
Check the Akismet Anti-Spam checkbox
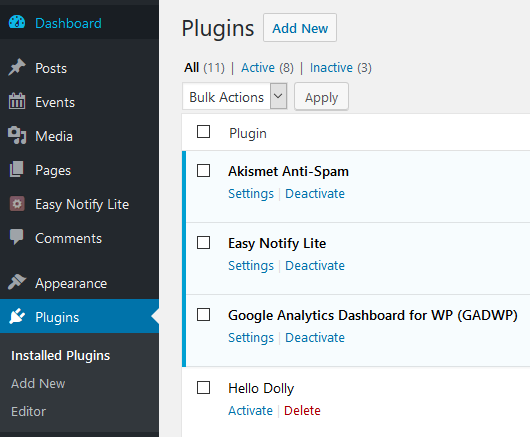pyautogui.click(x=203, y=171)
